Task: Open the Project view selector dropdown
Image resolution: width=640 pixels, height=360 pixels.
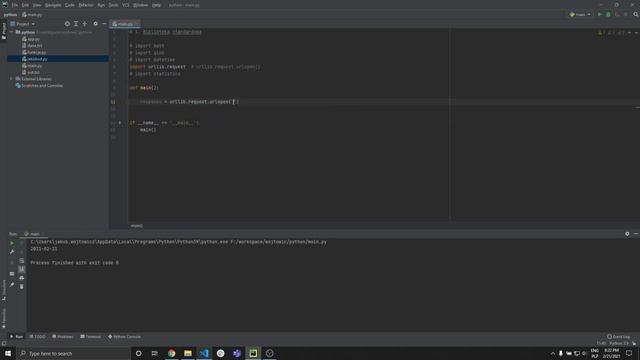Action: [22, 24]
